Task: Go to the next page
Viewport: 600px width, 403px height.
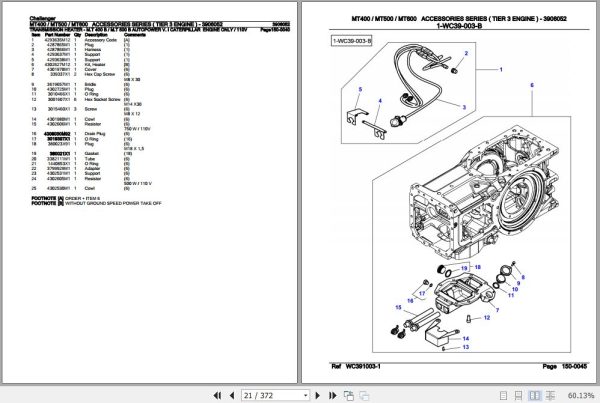Action: tap(318, 395)
